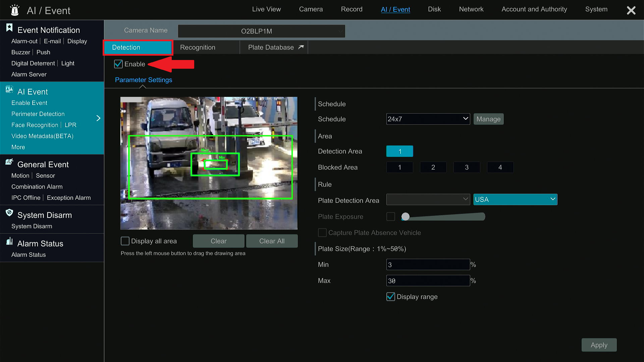Uncheck the Display range checkbox
Viewport: 644px width, 362px height.
click(x=390, y=297)
